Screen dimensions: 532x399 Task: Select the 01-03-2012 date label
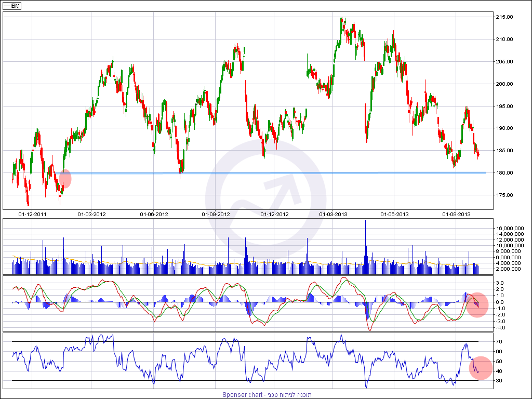91,214
